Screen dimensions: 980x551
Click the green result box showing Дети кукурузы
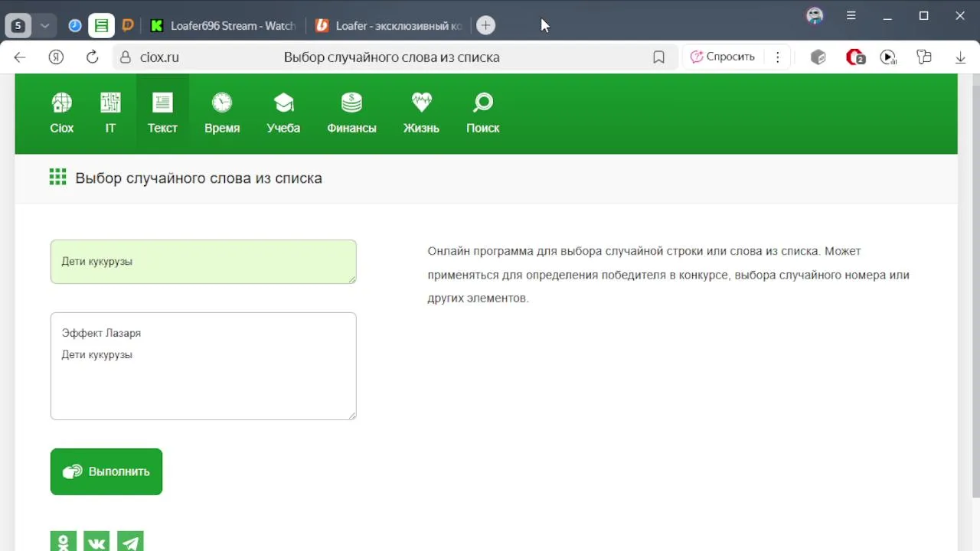203,262
